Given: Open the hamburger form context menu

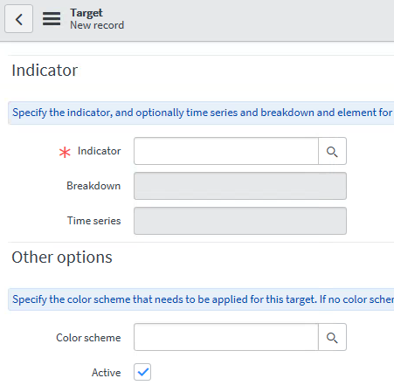Looking at the screenshot, I should coord(52,19).
